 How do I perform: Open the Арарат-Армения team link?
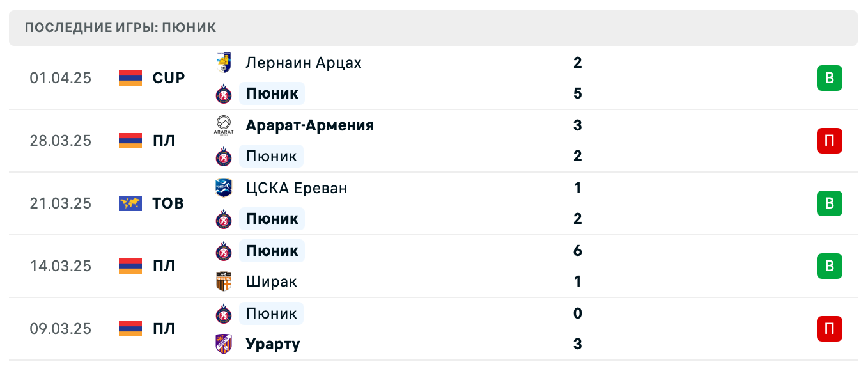[x=309, y=125]
